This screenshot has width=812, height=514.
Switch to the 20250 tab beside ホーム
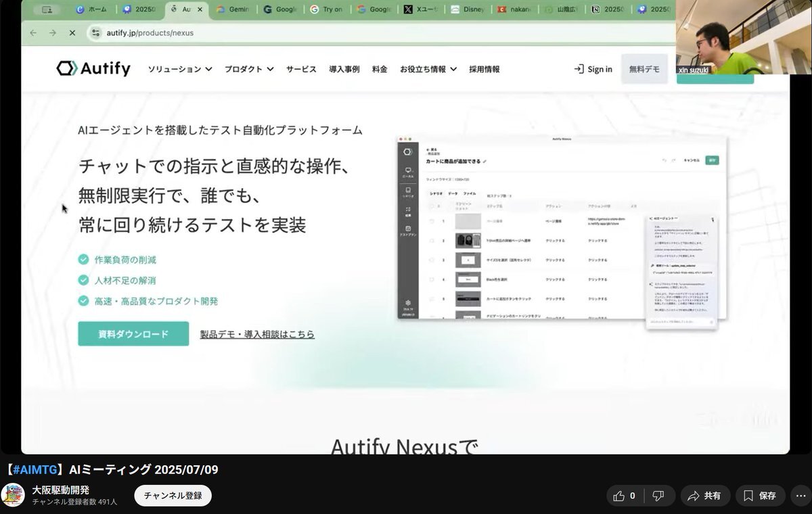pos(138,9)
